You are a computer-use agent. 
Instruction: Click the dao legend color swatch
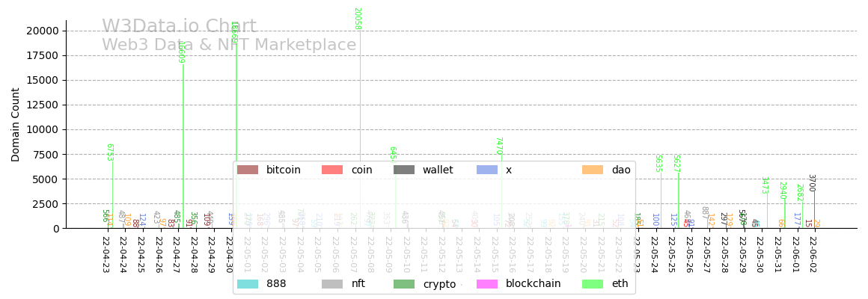[593, 170]
